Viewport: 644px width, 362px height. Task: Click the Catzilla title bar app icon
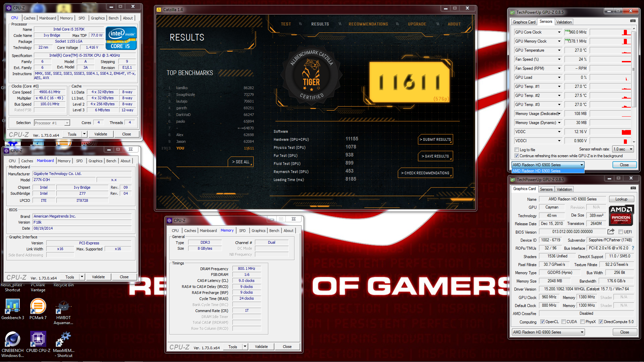tap(159, 9)
